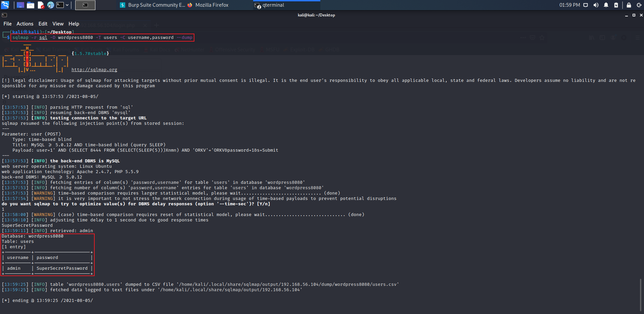The image size is (644, 314).
Task: Open the web browser globe launcher
Action: coord(50,5)
